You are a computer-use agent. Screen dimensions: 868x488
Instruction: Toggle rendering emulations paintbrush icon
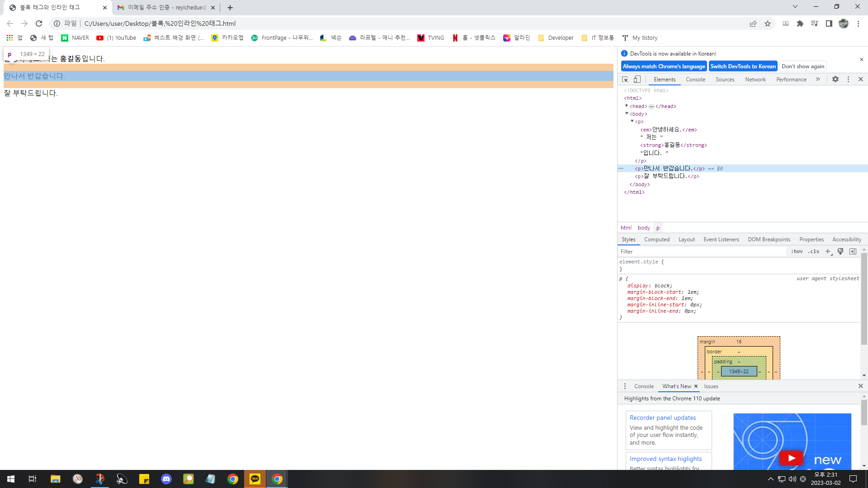click(x=840, y=252)
